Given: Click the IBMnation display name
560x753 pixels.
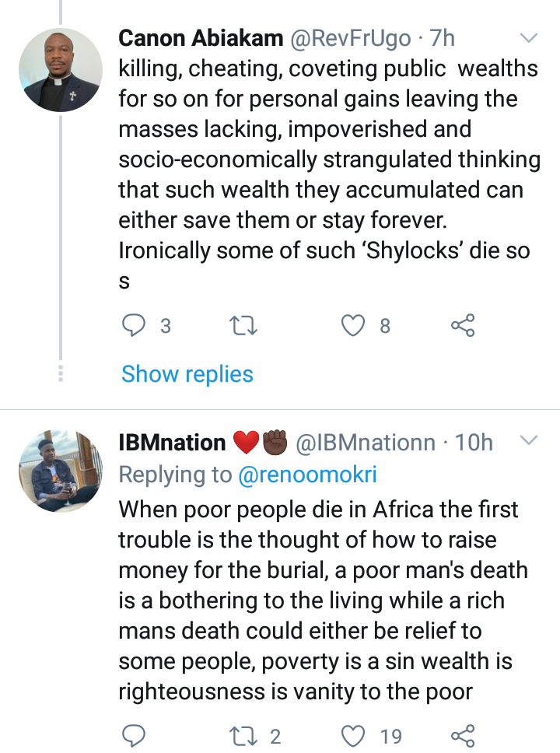Looking at the screenshot, I should (x=172, y=443).
